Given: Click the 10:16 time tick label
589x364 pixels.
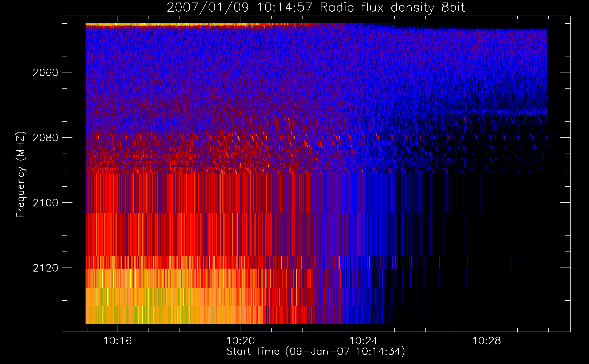Looking at the screenshot, I should point(118,341).
